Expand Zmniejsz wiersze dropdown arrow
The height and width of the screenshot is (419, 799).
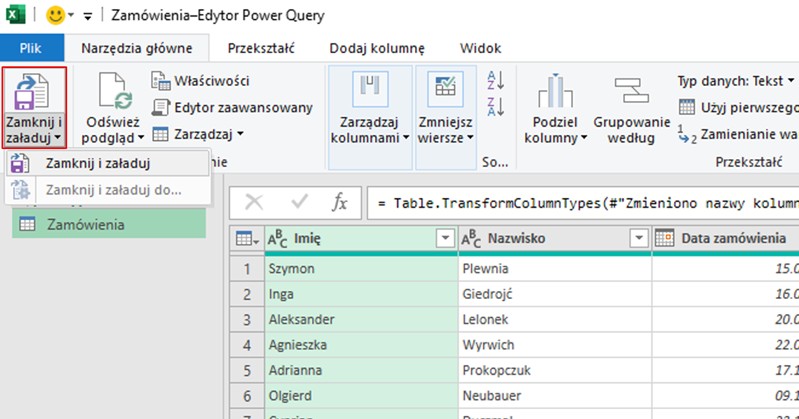coord(470,137)
